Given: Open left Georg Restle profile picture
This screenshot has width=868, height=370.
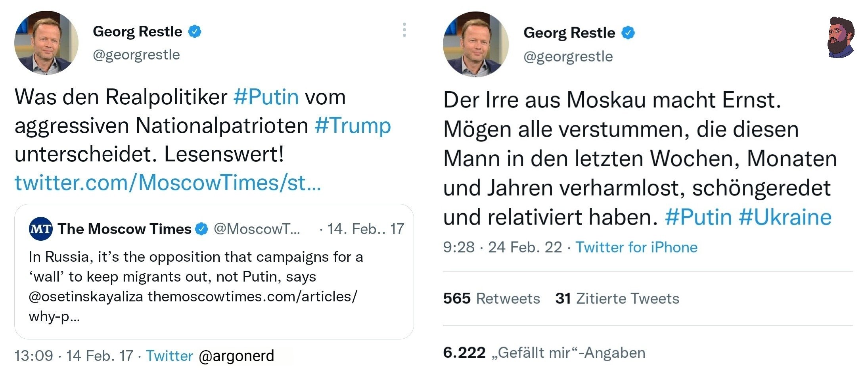Looking at the screenshot, I should (46, 43).
